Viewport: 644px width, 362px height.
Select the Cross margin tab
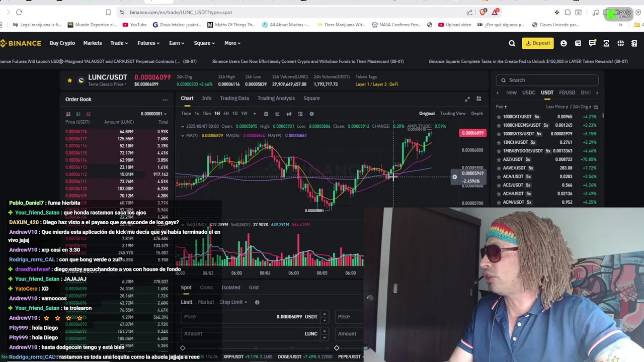(206, 288)
